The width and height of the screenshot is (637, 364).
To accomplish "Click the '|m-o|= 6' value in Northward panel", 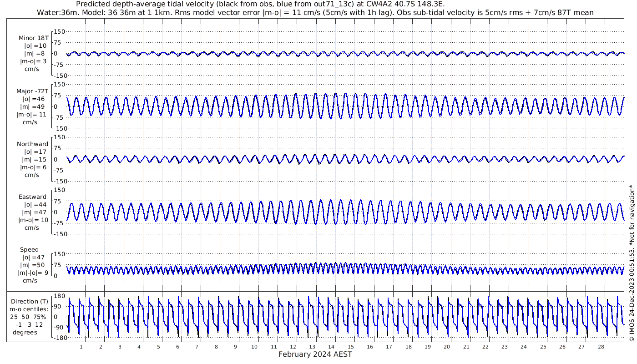I will click(33, 167).
